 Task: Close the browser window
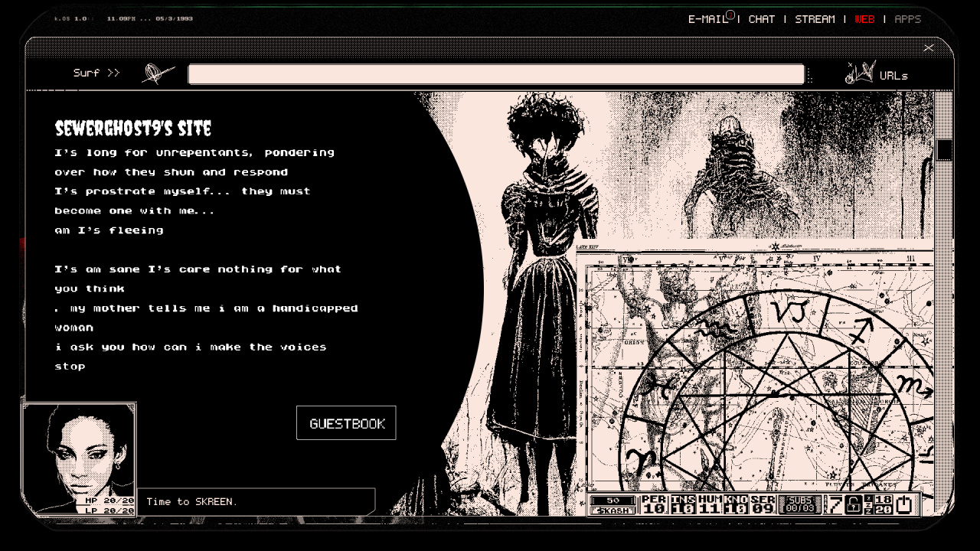point(929,47)
